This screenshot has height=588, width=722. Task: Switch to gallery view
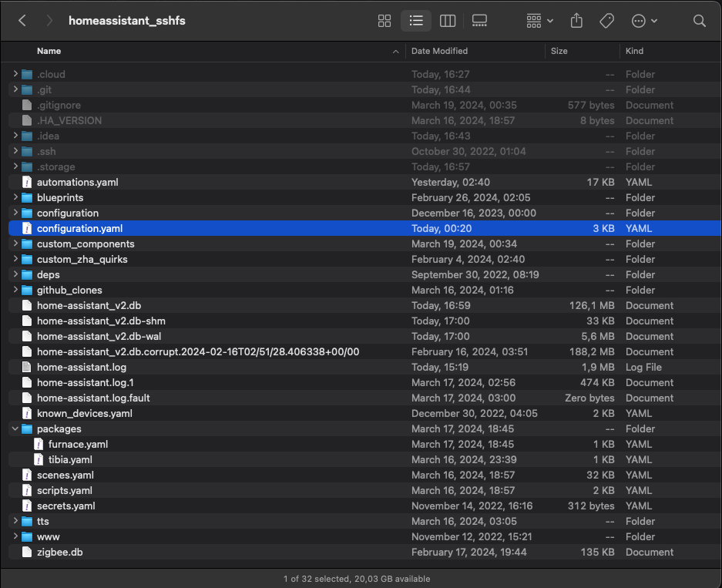(x=479, y=21)
